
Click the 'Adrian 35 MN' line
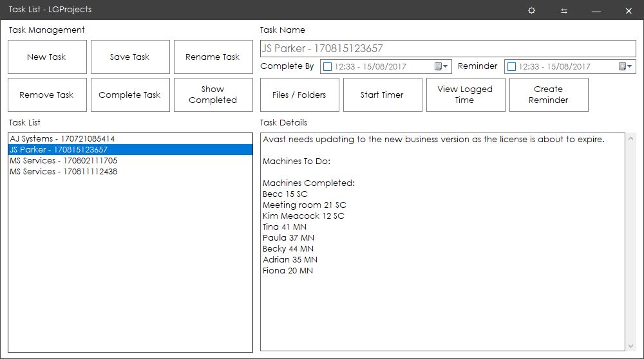click(290, 260)
